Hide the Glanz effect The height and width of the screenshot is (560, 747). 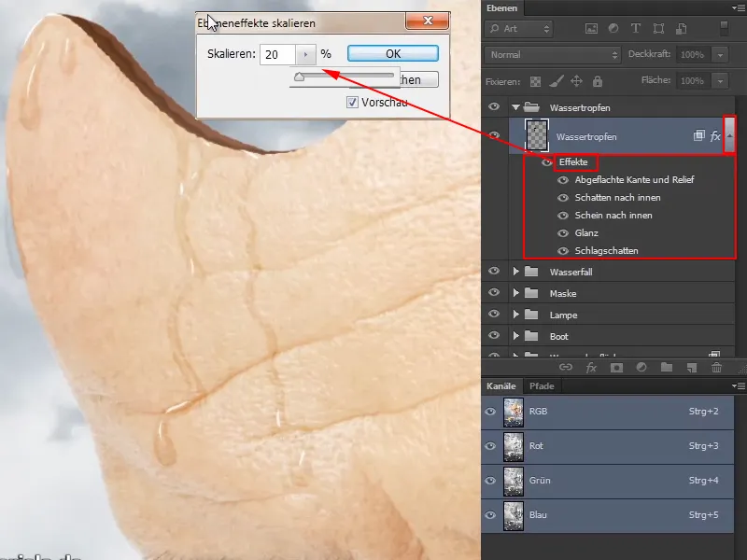[x=563, y=232]
